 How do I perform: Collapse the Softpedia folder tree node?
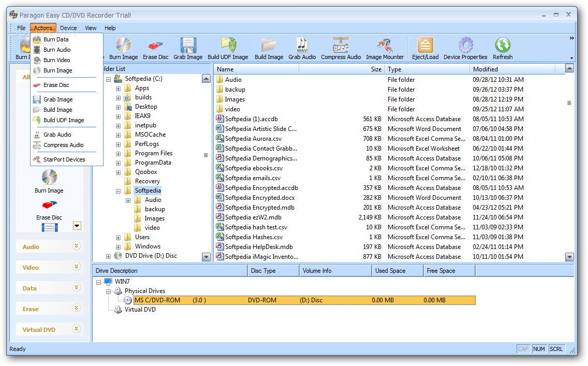click(118, 191)
